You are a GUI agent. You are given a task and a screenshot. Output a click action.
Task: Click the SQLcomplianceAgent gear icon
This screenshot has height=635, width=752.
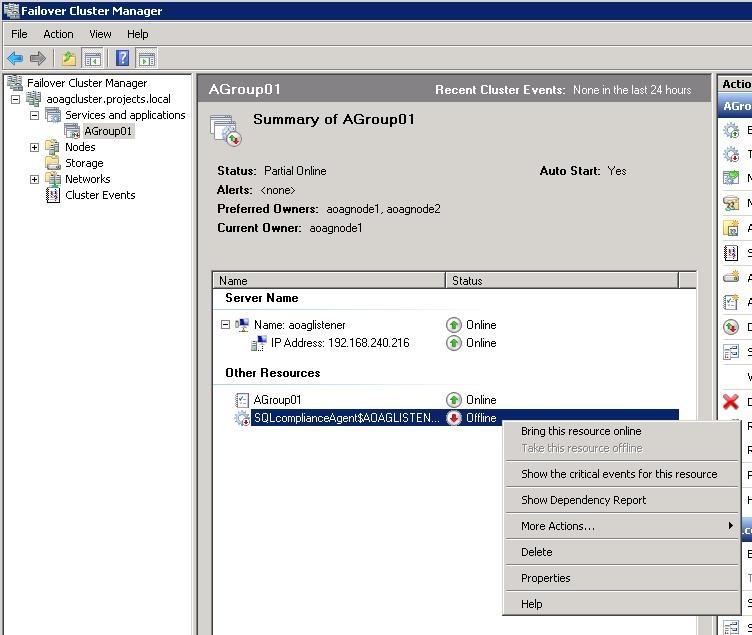click(242, 418)
